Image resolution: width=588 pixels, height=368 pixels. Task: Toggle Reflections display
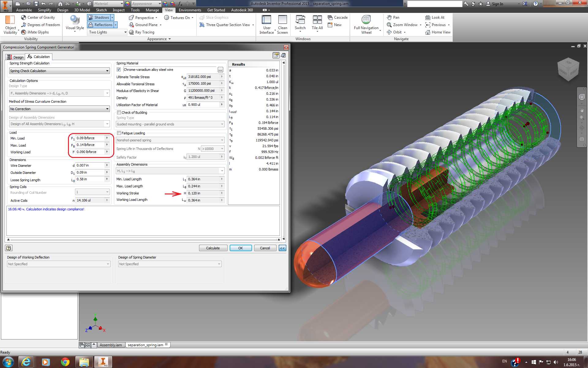click(x=100, y=25)
